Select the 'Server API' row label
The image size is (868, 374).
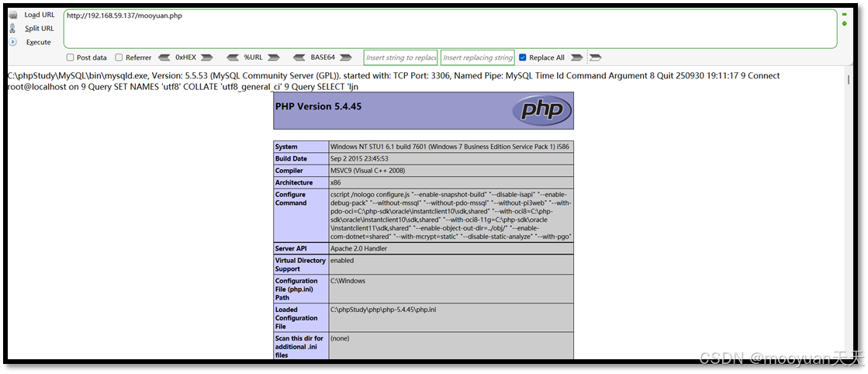[x=291, y=249]
